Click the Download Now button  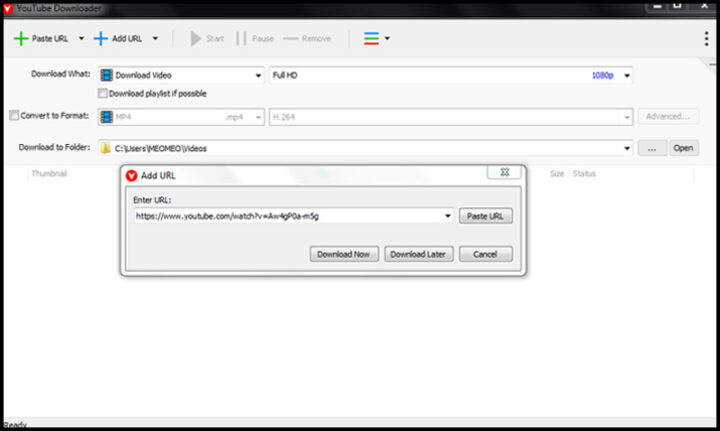pyautogui.click(x=343, y=254)
